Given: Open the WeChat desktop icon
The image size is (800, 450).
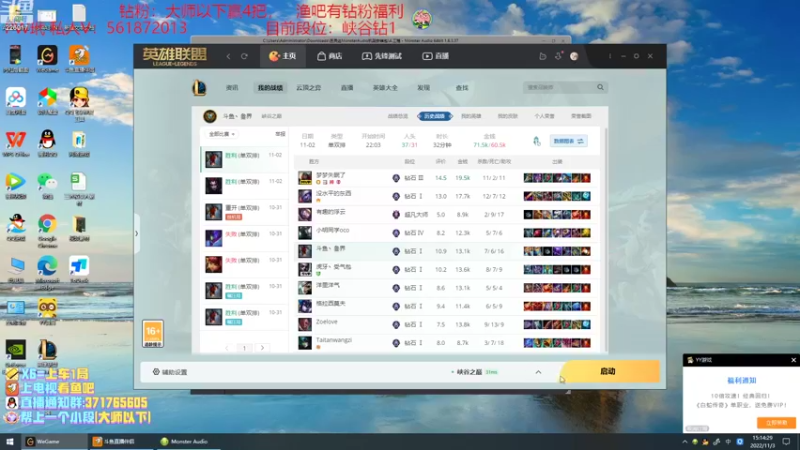Looking at the screenshot, I should pos(47,186).
